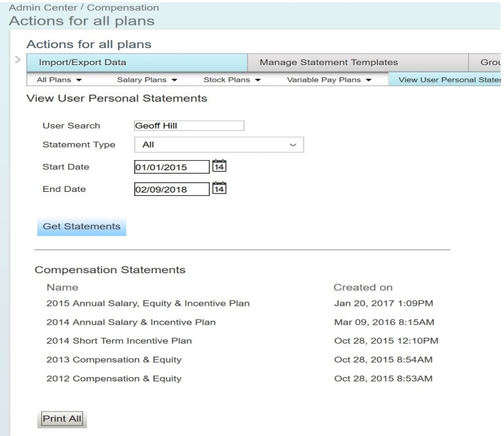Switch to Manage Statement Templates tab
This screenshot has height=436, width=504.
pyautogui.click(x=358, y=62)
